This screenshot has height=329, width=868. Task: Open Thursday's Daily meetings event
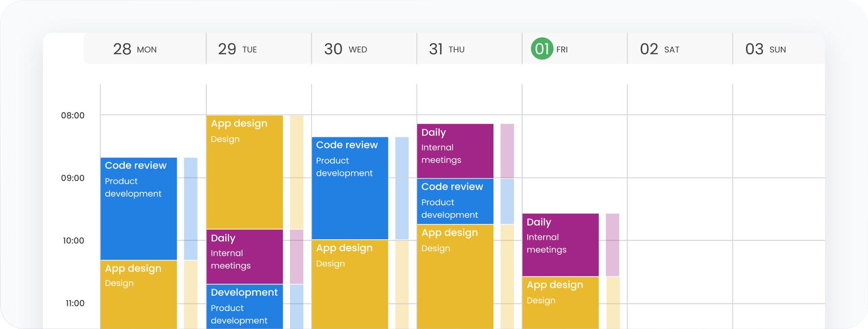click(455, 149)
